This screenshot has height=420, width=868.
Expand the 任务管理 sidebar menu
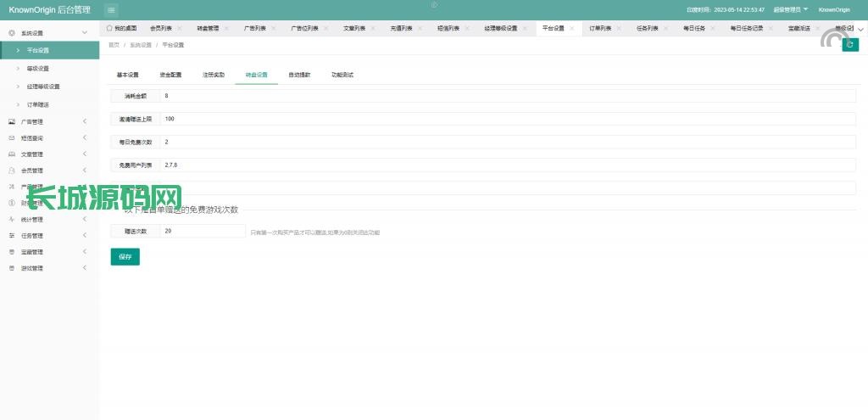[x=85, y=236]
